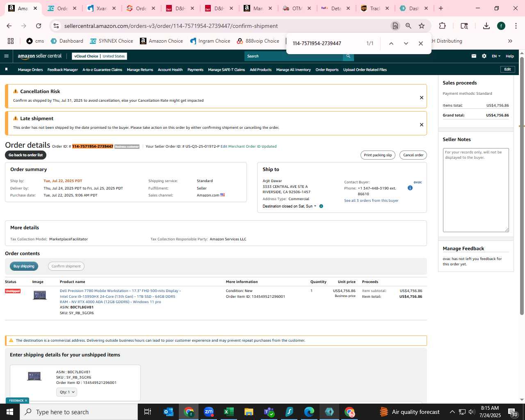Screen dimensions: 525x420
Task: Open Manage Returns menu item
Action: [x=140, y=70]
